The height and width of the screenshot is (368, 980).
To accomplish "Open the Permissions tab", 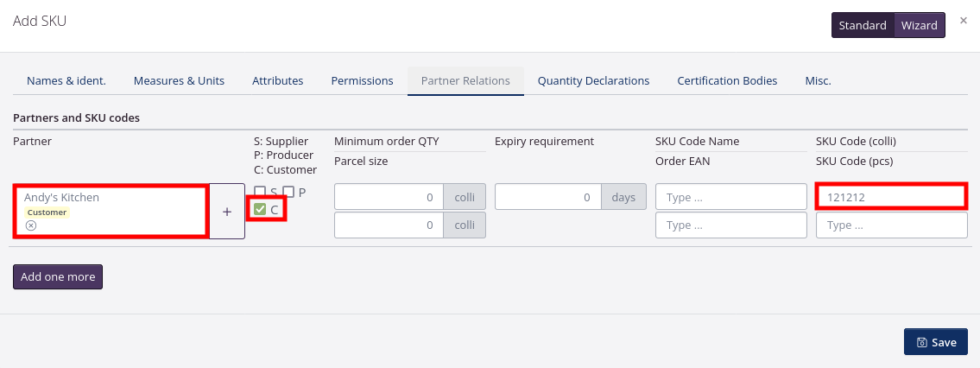I will pos(362,80).
